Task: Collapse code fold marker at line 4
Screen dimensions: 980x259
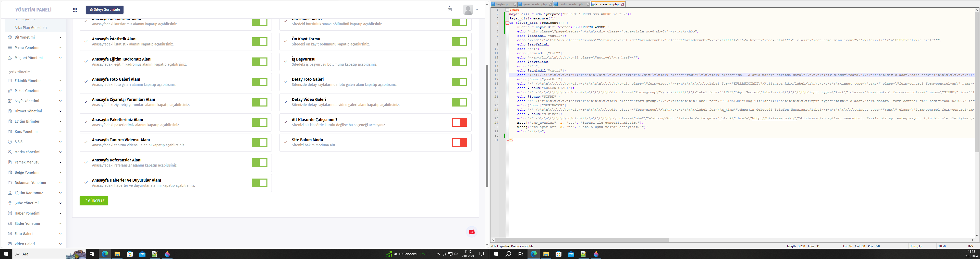Action: (x=507, y=23)
